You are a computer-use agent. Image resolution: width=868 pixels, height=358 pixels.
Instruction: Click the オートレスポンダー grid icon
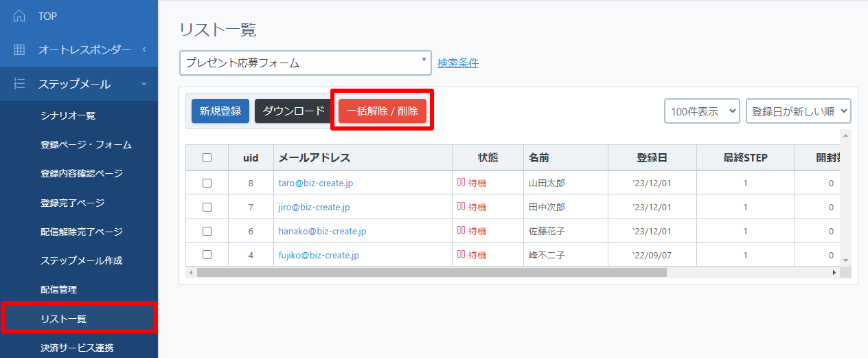[19, 49]
